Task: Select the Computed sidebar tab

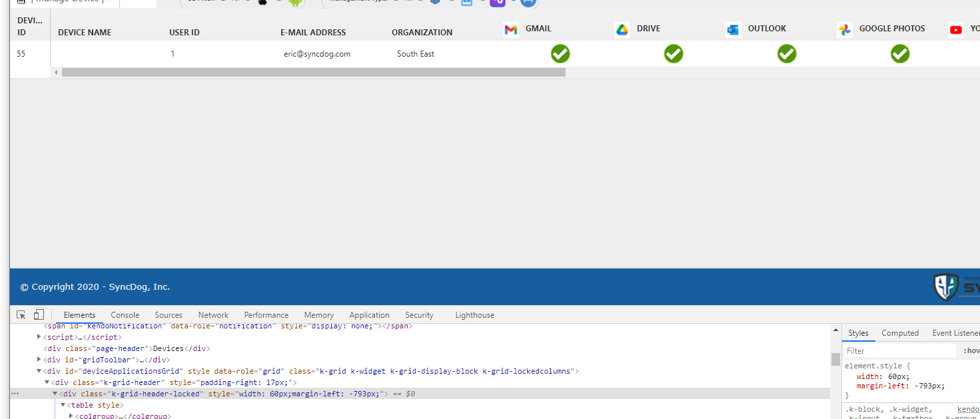Action: (900, 333)
